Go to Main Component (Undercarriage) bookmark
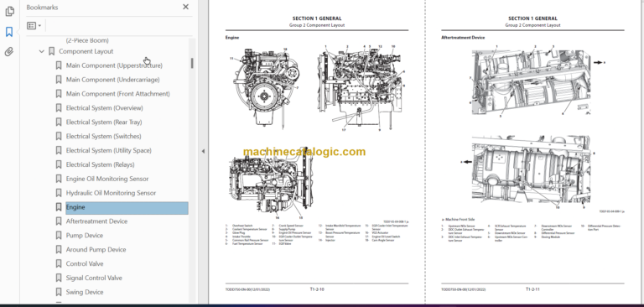Viewport: 644px width, 307px height. coord(113,80)
